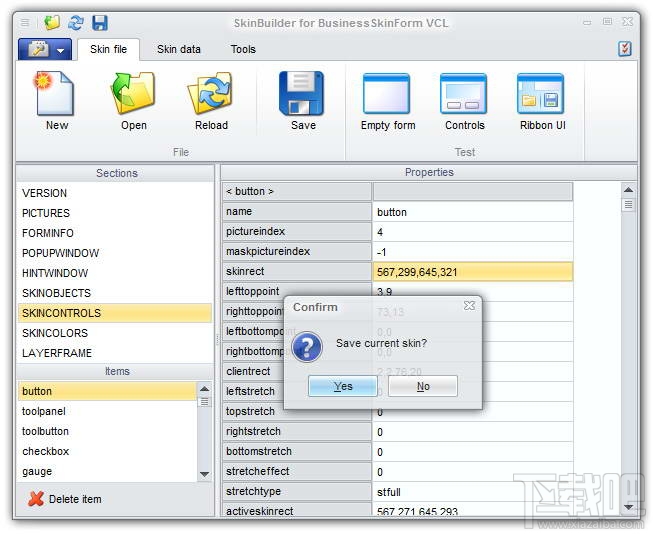Edit the pictureindex value 4
The image size is (653, 534).
pyautogui.click(x=473, y=232)
